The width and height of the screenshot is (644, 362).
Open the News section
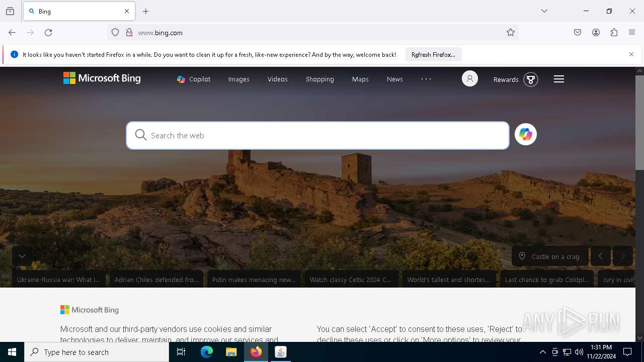tap(394, 79)
